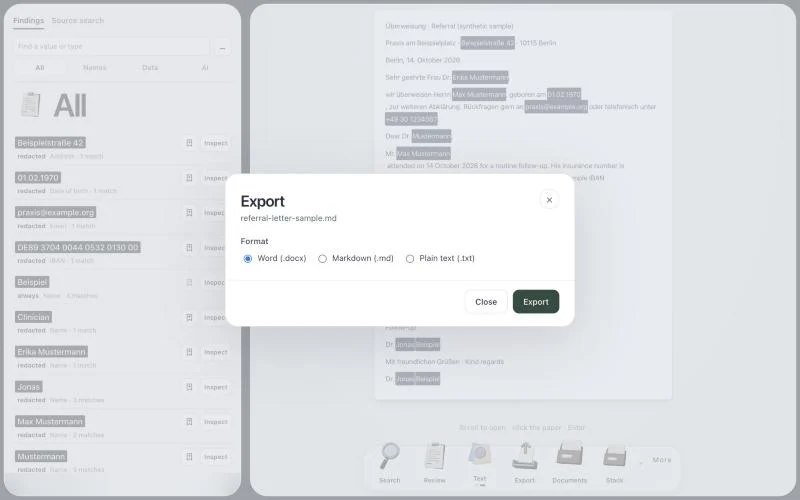Click the clipboard icon next to the All heading
Image resolution: width=800 pixels, height=500 pixels.
(31, 105)
